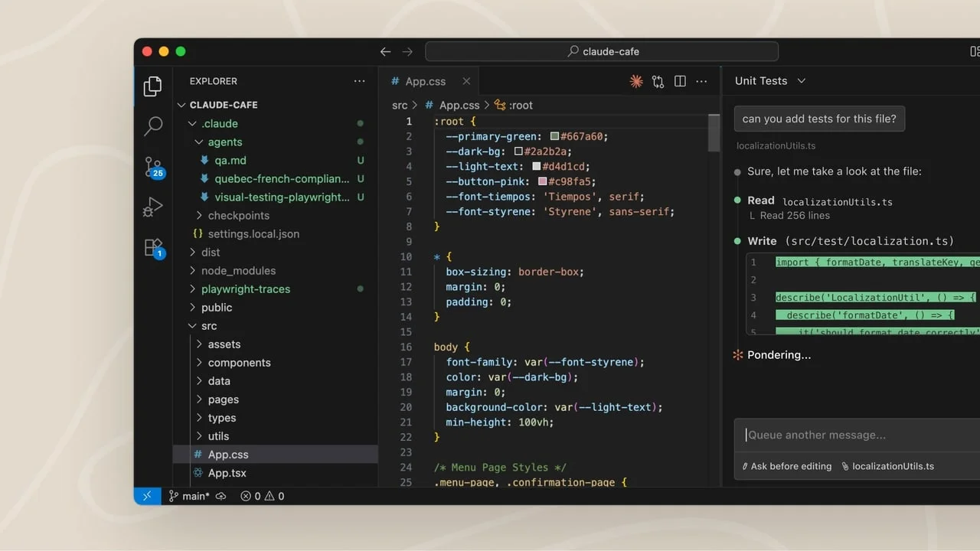Click 'can you add tests for this file?' message
Viewport: 980px width, 551px height.
click(x=819, y=119)
